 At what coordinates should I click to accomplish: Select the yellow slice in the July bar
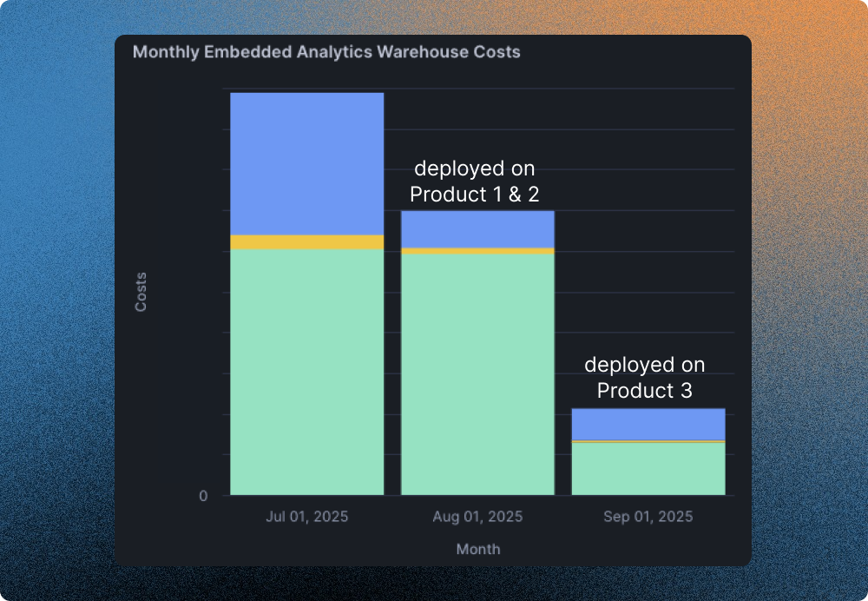[x=306, y=241]
